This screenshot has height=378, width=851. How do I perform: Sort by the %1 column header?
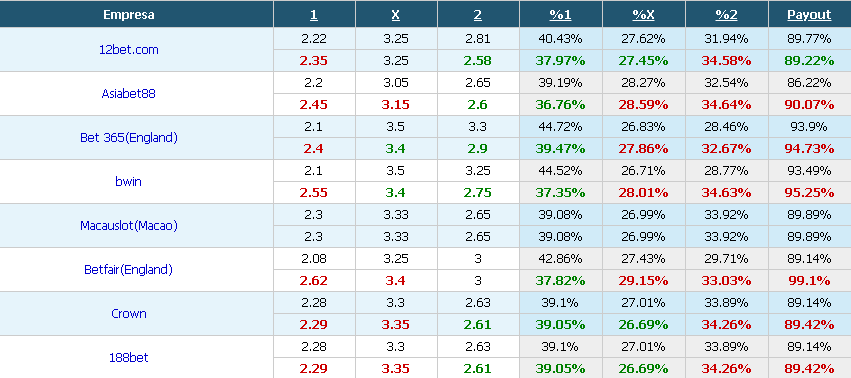click(x=560, y=15)
